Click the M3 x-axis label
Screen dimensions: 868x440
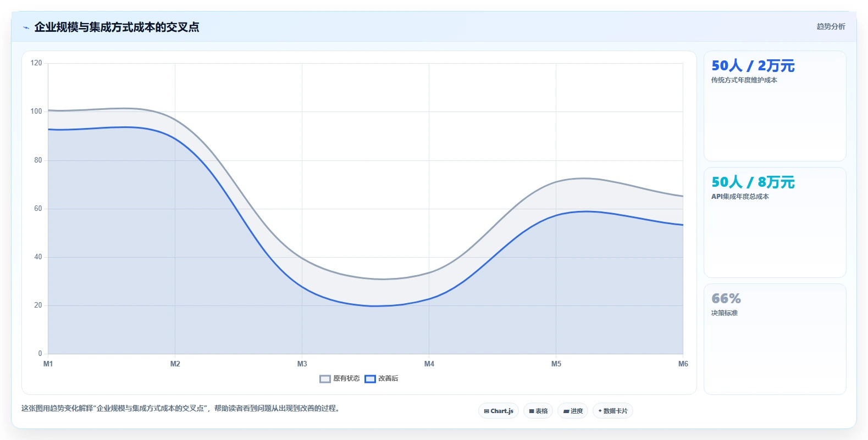[x=302, y=364]
